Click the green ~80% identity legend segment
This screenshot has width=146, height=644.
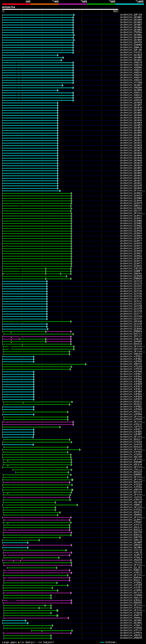pos(101,4)
